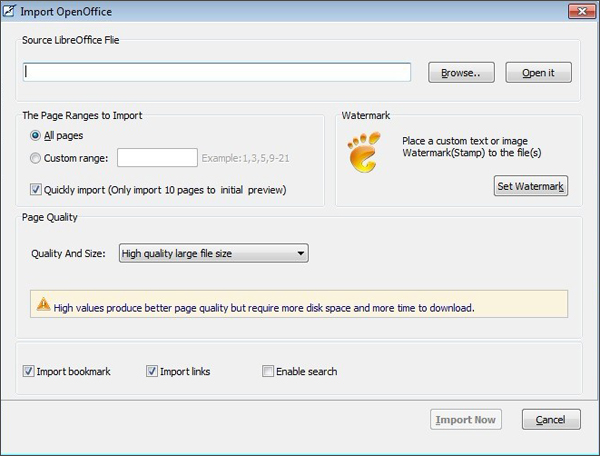Close the Import OpenOffice window
Screen dimensions: 600x456
(x=582, y=11)
